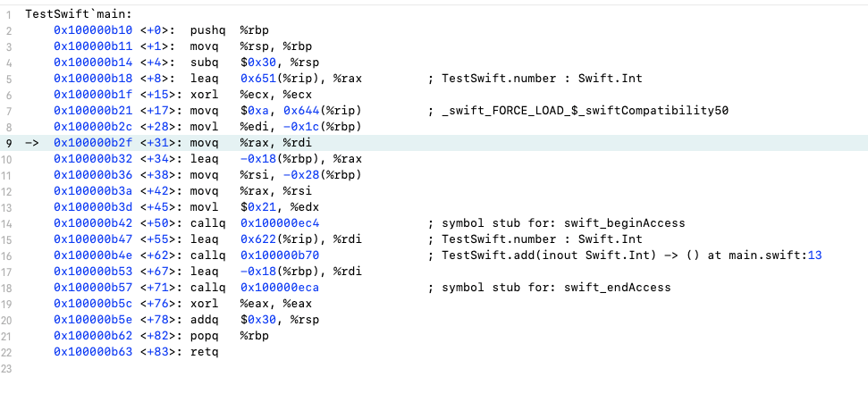Viewport: 868px width, 402px height.
Task: Click the _swift_FORCE_LOAD_$_swiftCompatibility50 comment
Action: tap(578, 111)
